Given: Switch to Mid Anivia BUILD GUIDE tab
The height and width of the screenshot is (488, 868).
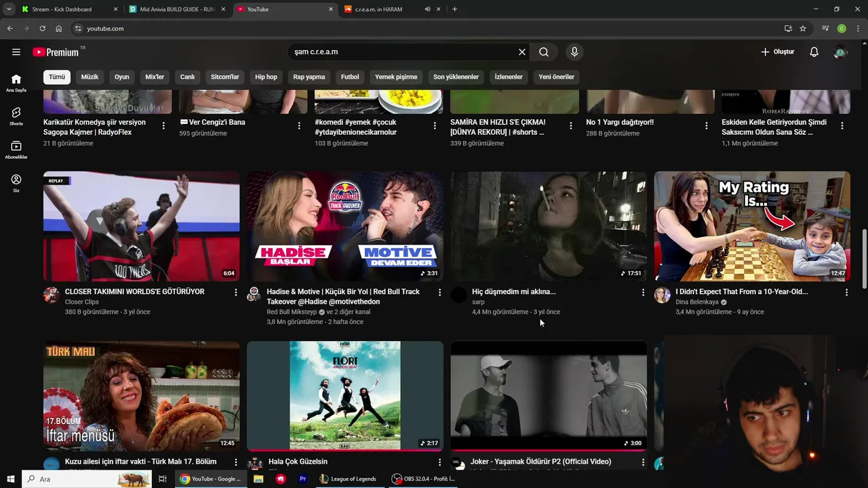Looking at the screenshot, I should click(x=178, y=9).
